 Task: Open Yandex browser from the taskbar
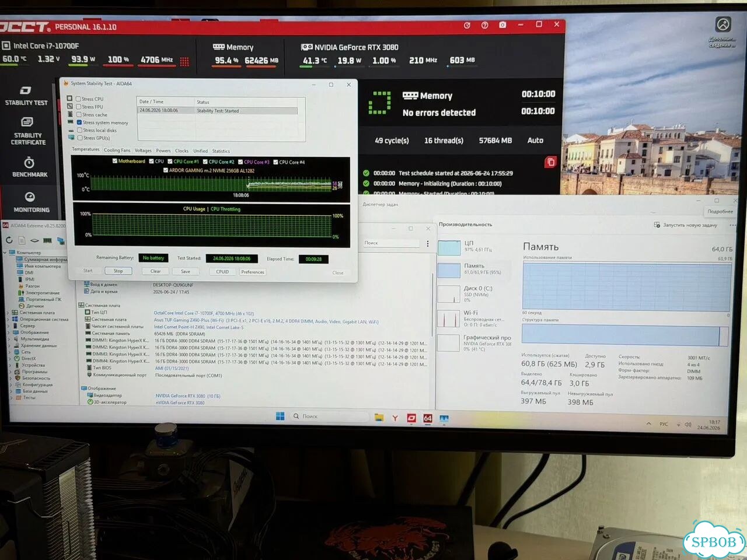pos(395,418)
